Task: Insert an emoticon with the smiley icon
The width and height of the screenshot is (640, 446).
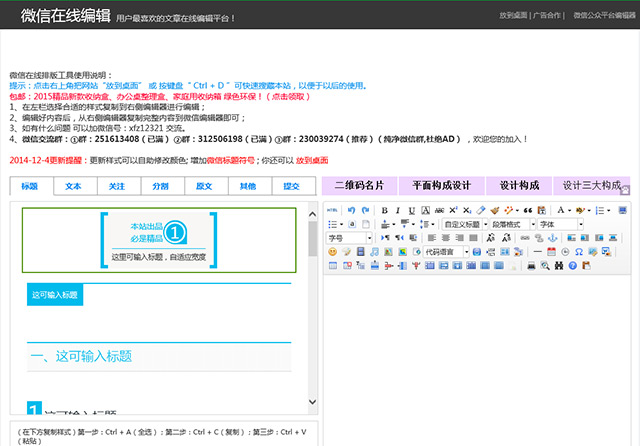Action: [x=333, y=252]
